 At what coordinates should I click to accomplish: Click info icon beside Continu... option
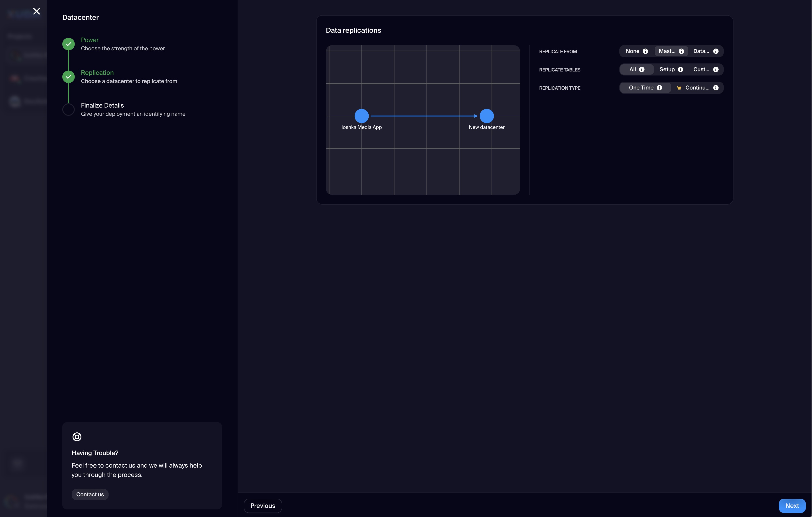716,88
